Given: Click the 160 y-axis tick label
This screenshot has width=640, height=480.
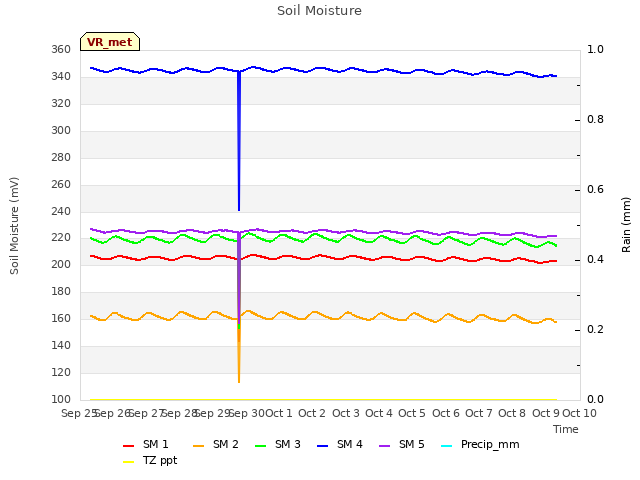Looking at the screenshot, I should click(x=61, y=318).
